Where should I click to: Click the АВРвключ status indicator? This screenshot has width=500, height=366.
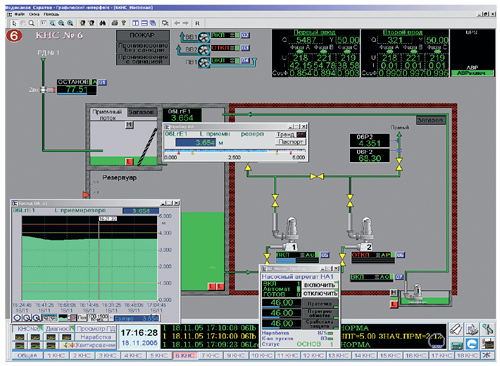(x=472, y=73)
